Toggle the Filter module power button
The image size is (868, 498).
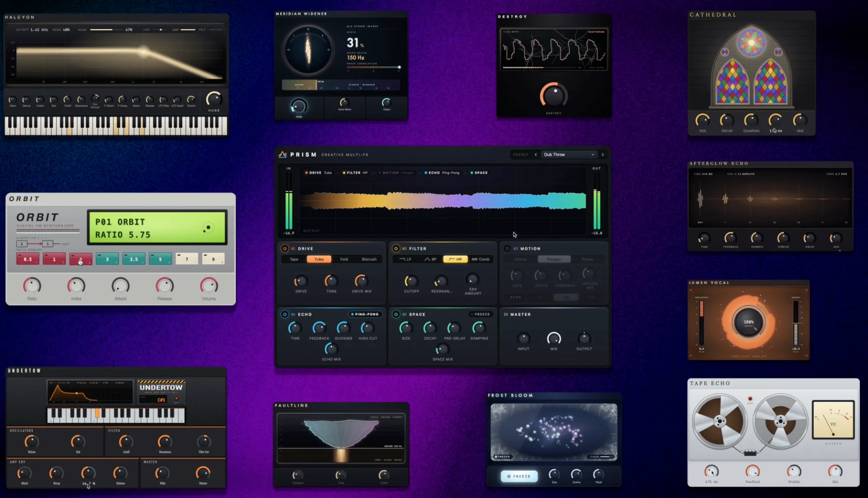(396, 249)
